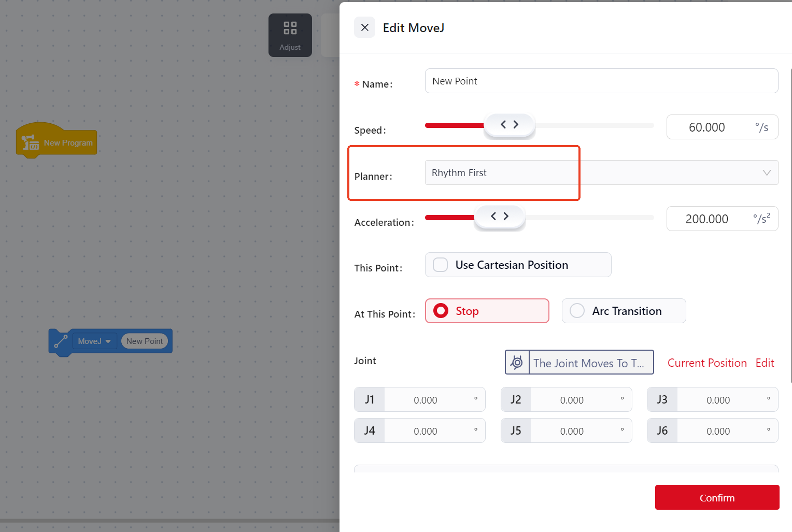The height and width of the screenshot is (532, 792).
Task: Click the speed value 60.000 field
Action: [x=707, y=127]
